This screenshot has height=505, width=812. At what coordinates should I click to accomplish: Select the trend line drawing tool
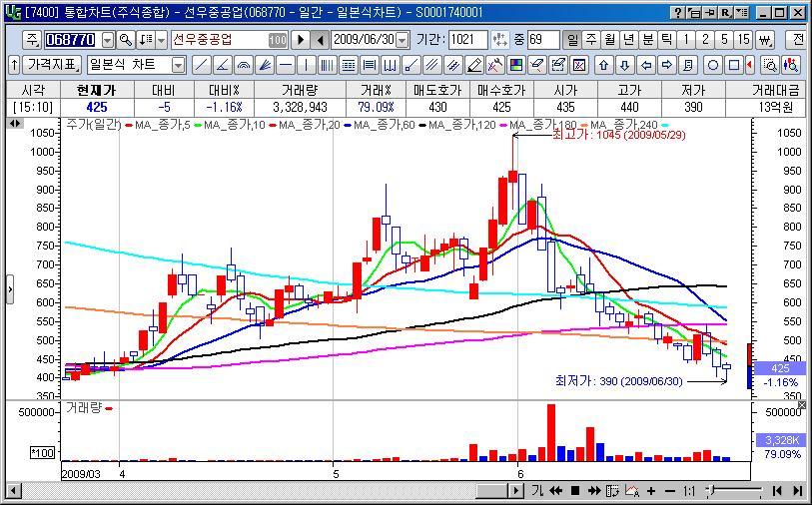(x=202, y=65)
